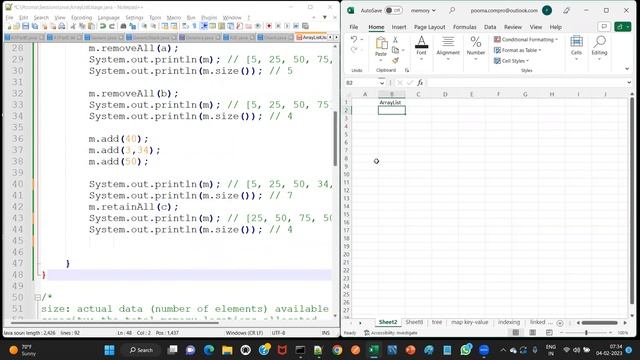Viewport: 640px width, 360px height.
Task: Click the Normal view icon in Excel status bar
Action: coord(516,333)
